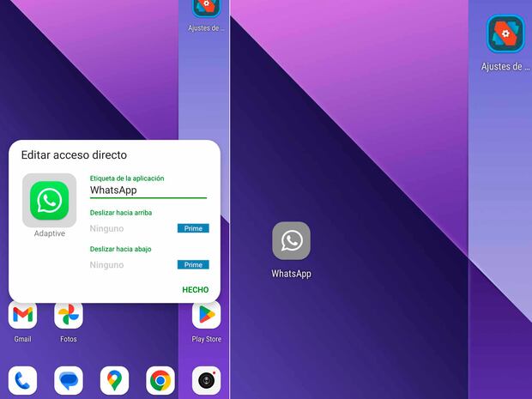This screenshot has height=399, width=532.
Task: Open small Ajustes icon above edit dialog
Action: [x=206, y=9]
